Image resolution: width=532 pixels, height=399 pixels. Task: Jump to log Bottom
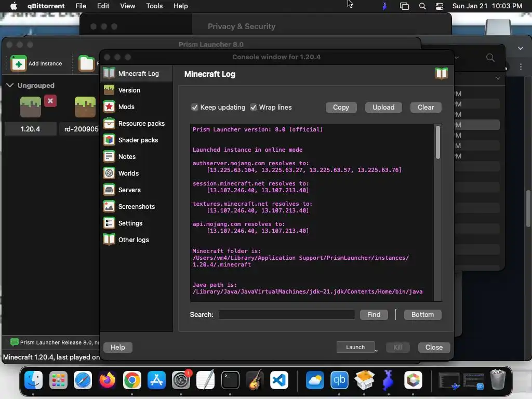(x=423, y=314)
